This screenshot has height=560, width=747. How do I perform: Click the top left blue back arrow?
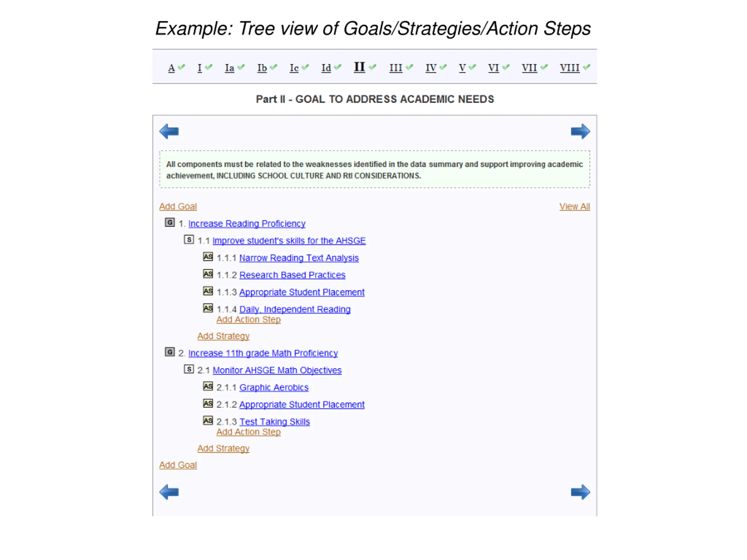(x=169, y=131)
